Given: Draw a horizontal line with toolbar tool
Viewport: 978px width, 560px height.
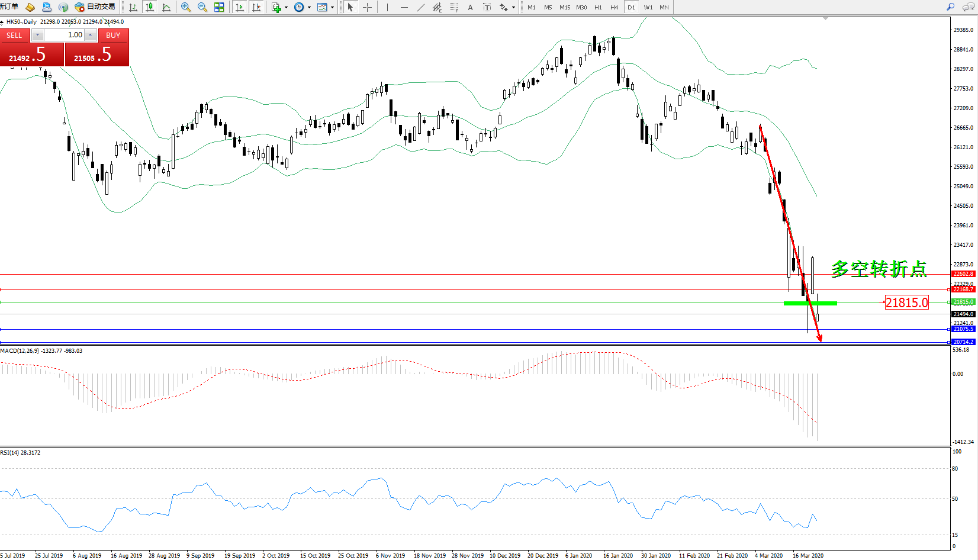Looking at the screenshot, I should tap(404, 7).
